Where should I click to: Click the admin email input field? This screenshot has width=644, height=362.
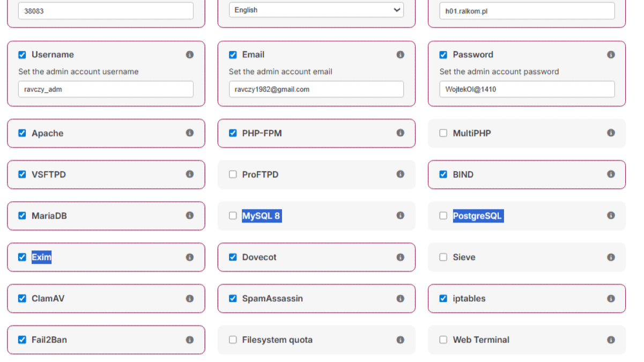(316, 90)
